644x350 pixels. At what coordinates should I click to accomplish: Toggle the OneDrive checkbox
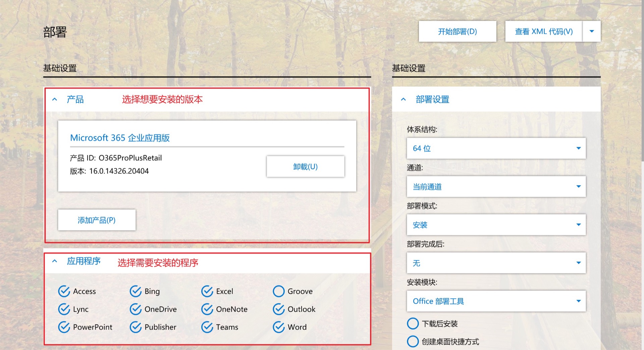[x=136, y=309]
